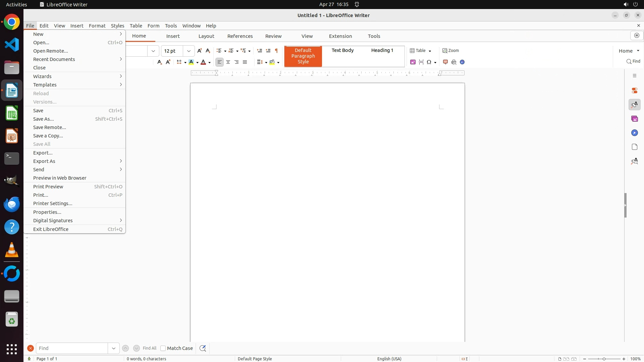Close the Find toolbar
The width and height of the screenshot is (644, 362).
coord(31,348)
